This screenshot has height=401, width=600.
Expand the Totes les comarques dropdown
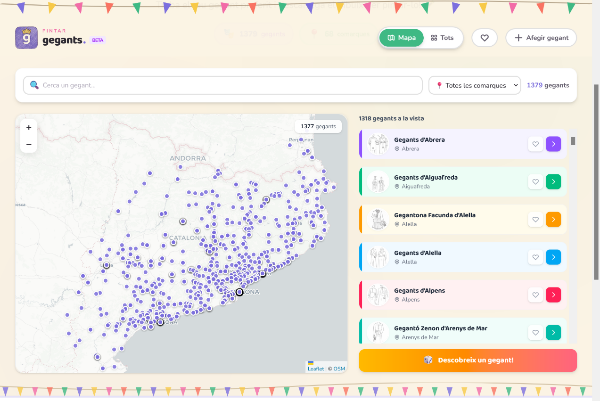click(474, 85)
